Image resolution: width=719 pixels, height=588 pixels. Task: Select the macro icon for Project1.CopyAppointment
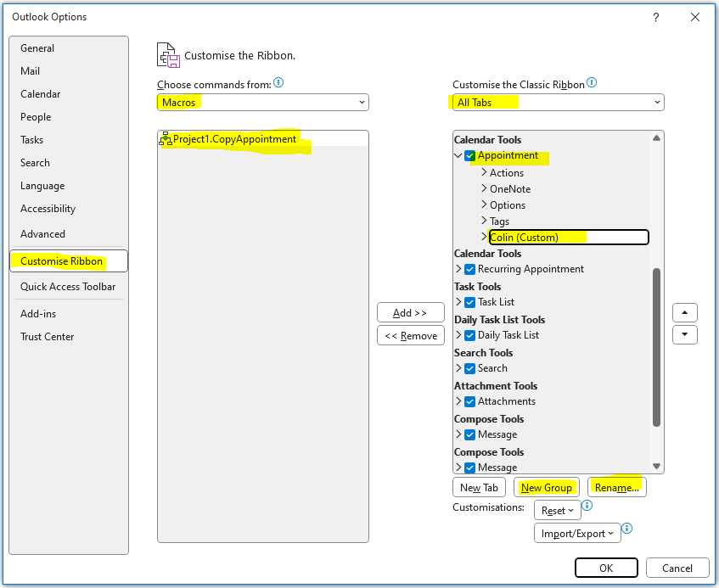pos(165,139)
